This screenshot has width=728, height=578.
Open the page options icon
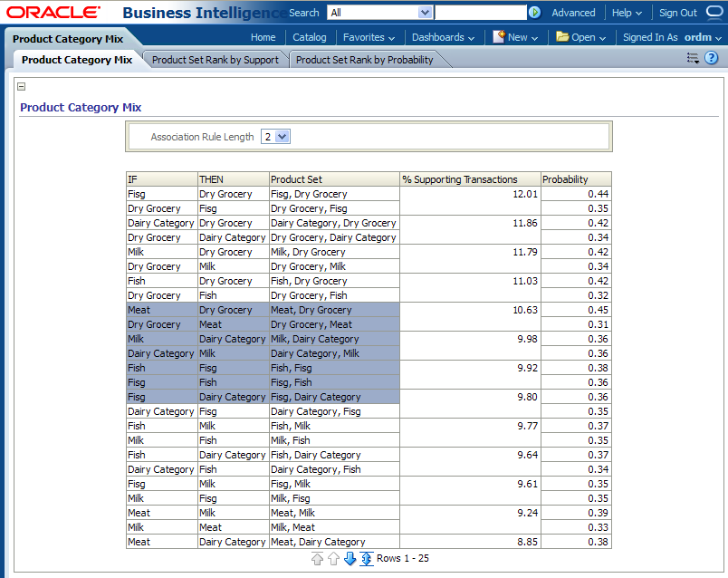point(693,59)
